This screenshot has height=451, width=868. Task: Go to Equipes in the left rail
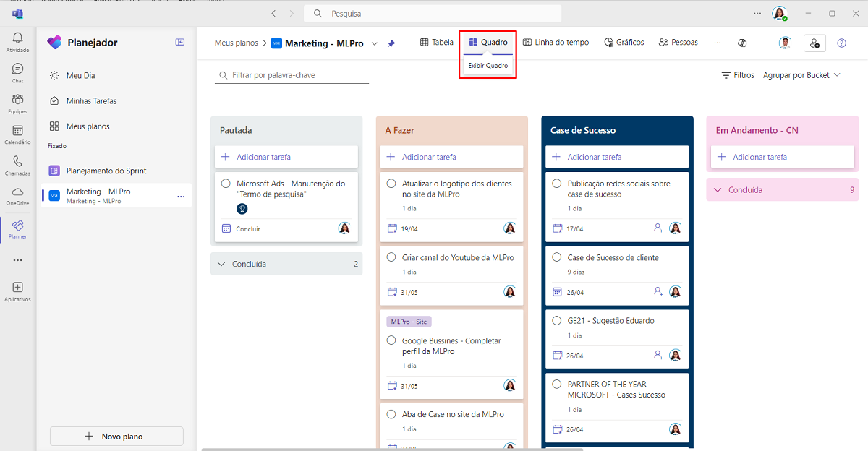[17, 104]
